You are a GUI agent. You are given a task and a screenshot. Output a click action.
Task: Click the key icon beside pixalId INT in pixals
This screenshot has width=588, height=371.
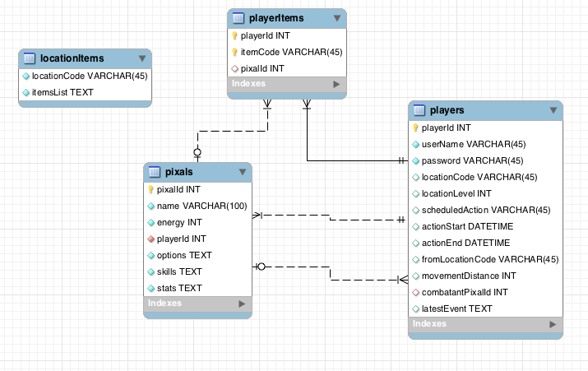(150, 189)
